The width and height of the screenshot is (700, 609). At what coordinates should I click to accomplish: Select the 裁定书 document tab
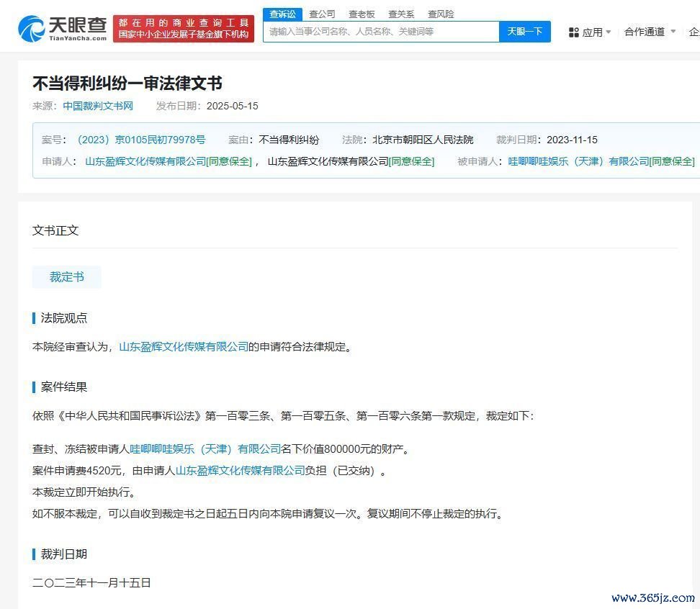tap(66, 277)
